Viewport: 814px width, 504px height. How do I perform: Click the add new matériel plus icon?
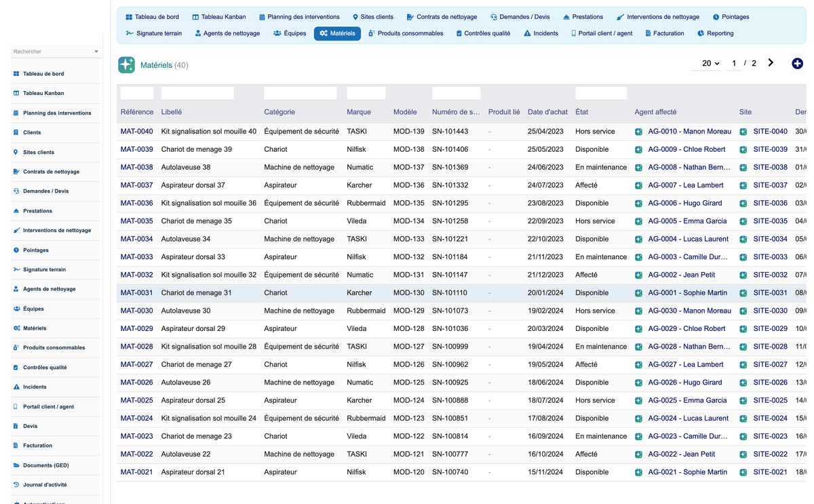(797, 63)
